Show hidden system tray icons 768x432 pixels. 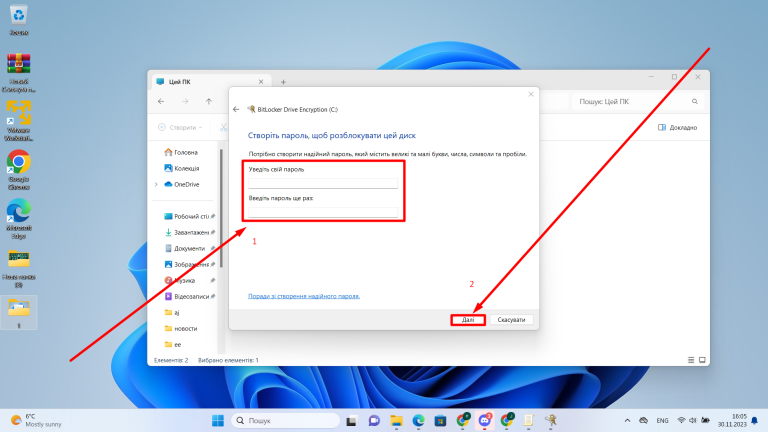point(627,420)
